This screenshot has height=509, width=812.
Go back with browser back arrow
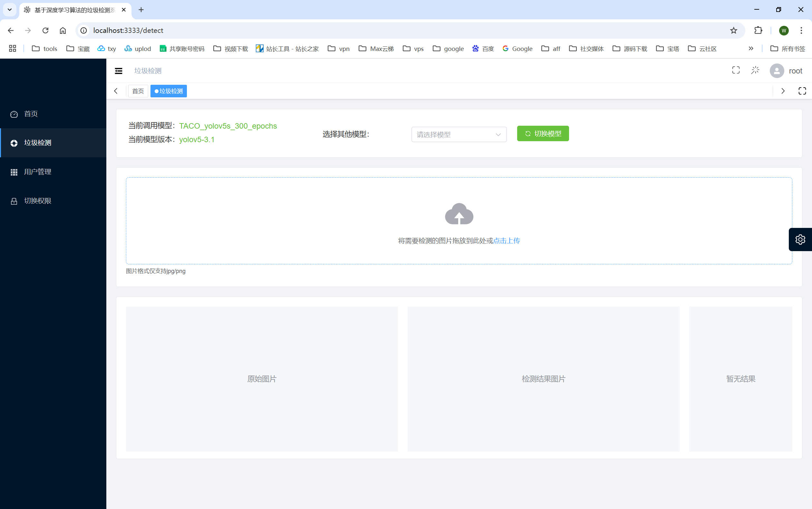tap(11, 30)
